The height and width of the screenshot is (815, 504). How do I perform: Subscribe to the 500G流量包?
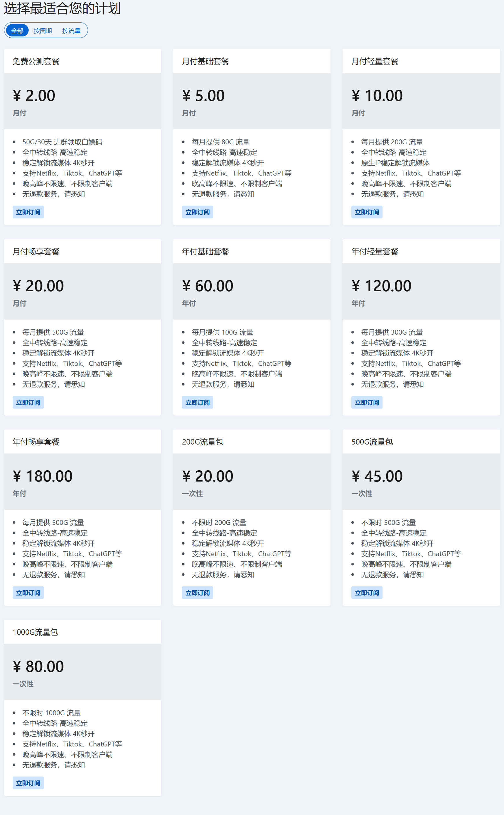point(367,593)
